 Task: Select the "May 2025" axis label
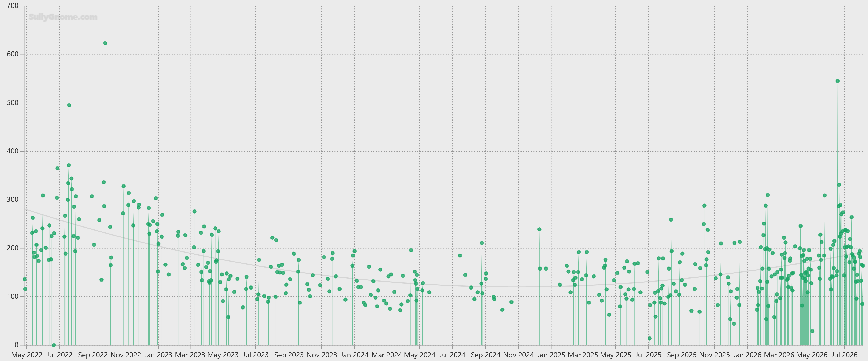pos(616,355)
